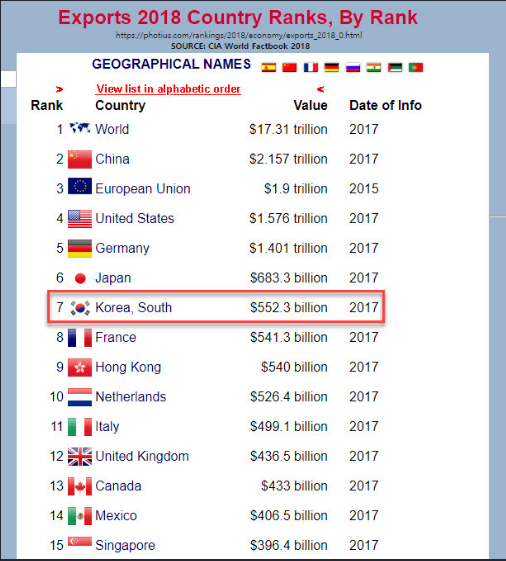Click the United States flag image
The image size is (506, 561).
click(80, 219)
